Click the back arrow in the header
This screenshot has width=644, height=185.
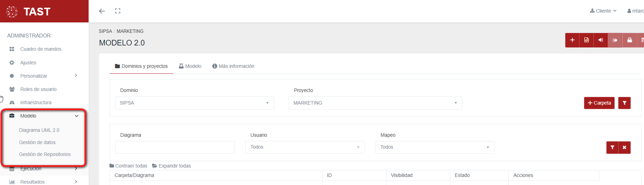(102, 11)
